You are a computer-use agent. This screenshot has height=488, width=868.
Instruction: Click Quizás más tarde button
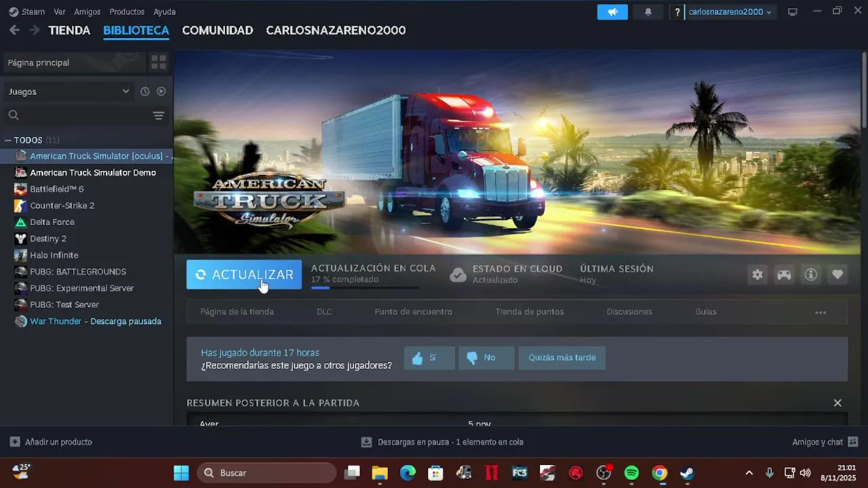tap(562, 358)
